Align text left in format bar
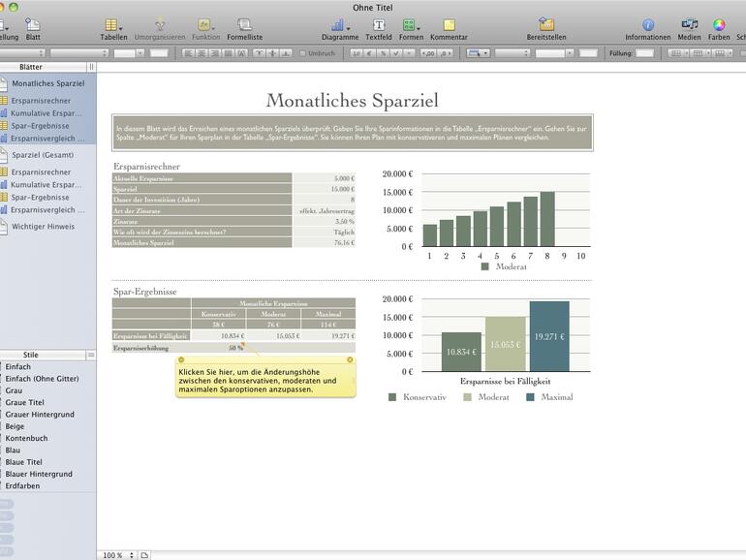The height and width of the screenshot is (560, 746). tap(188, 53)
